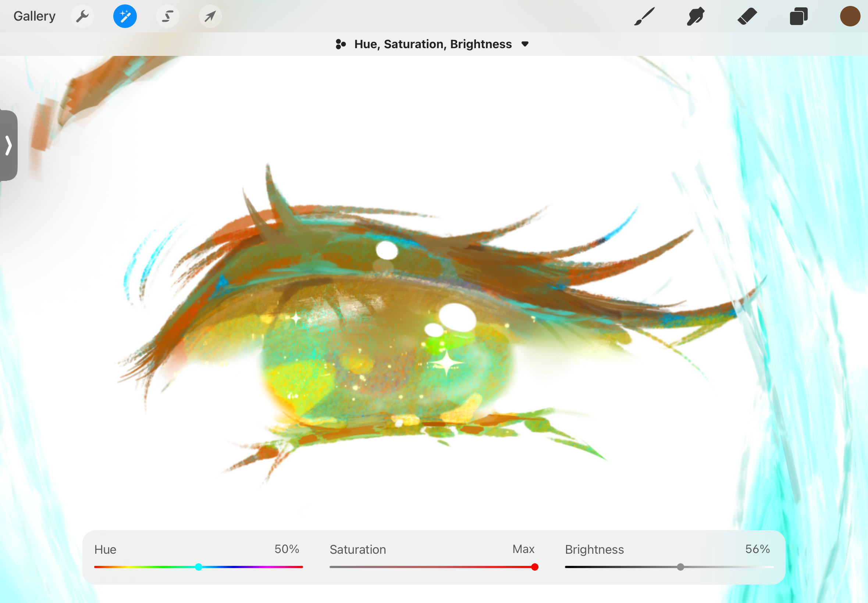Click the Hue slider handle
868x603 pixels.
pyautogui.click(x=199, y=567)
